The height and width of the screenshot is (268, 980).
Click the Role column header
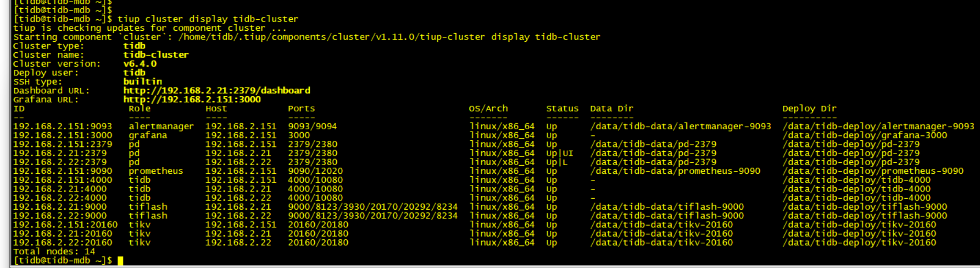[140, 108]
